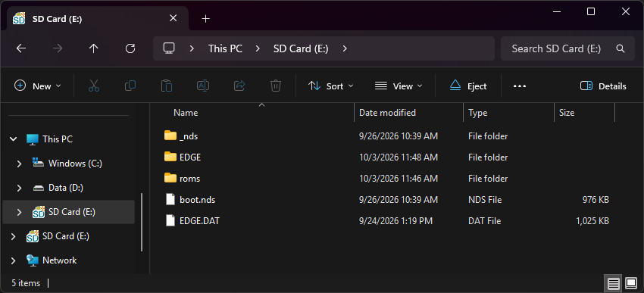
Task: Toggle the Details pane
Action: pos(603,86)
